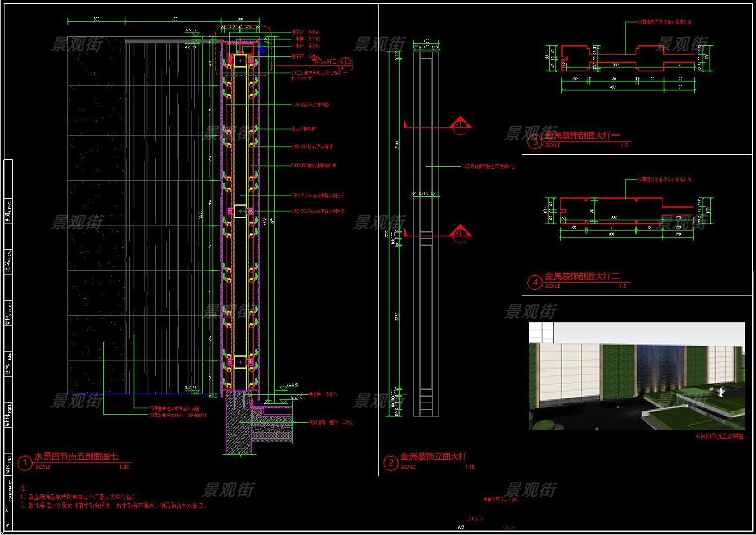Pick the middle yellow square in wall section
756x535 pixels.
240,211
